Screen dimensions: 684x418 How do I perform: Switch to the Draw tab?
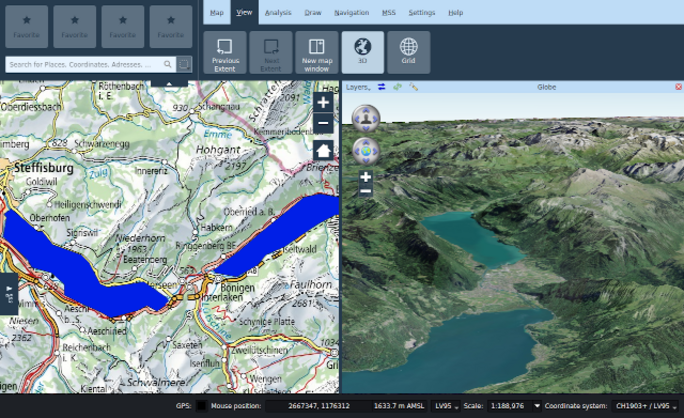click(313, 12)
